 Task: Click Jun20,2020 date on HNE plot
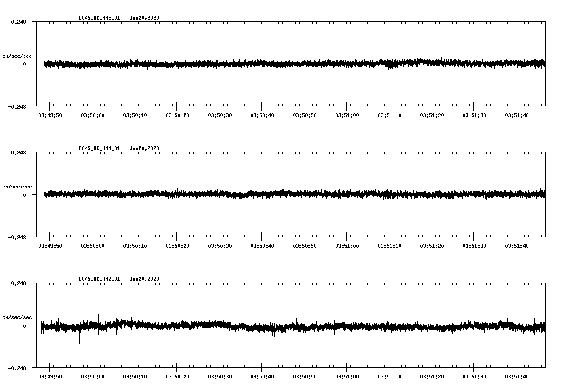coord(145,18)
